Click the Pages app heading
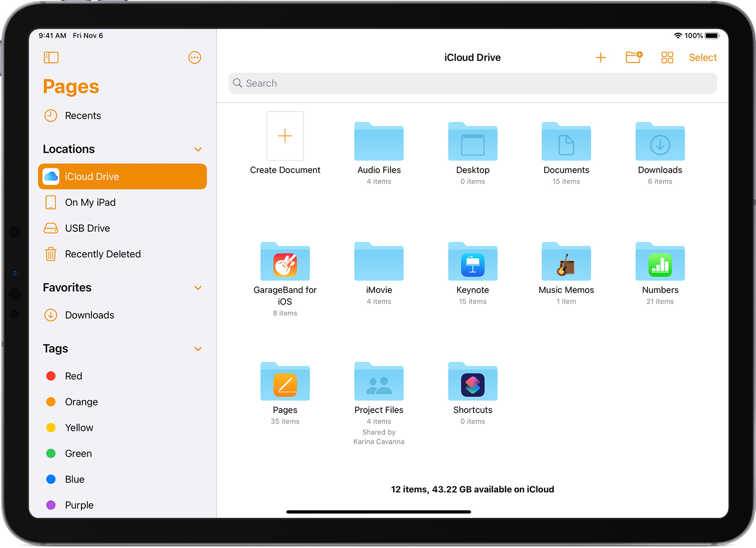 pyautogui.click(x=71, y=87)
